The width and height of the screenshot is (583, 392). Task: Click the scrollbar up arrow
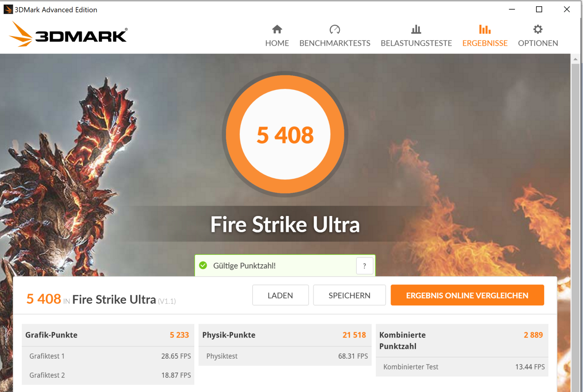point(575,59)
